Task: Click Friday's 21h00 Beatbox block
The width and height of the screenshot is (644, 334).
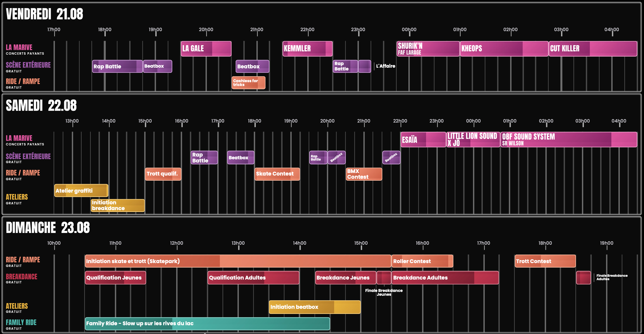Action: 252,66
